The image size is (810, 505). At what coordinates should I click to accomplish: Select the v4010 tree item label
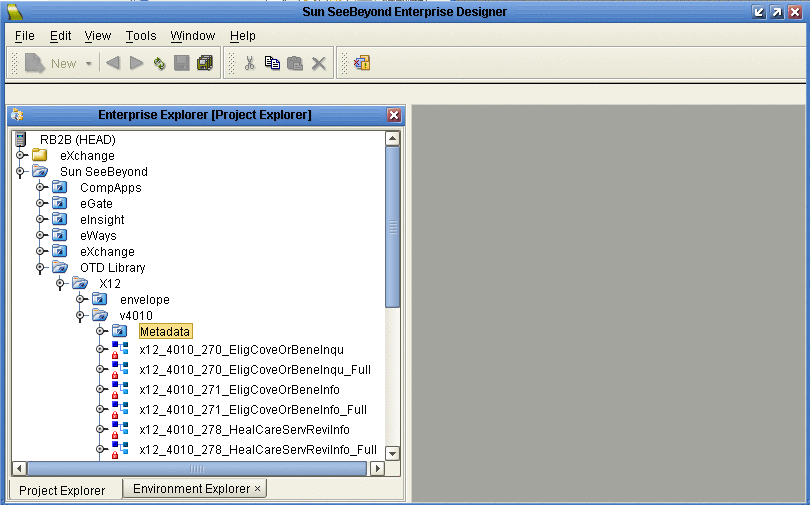[x=136, y=315]
